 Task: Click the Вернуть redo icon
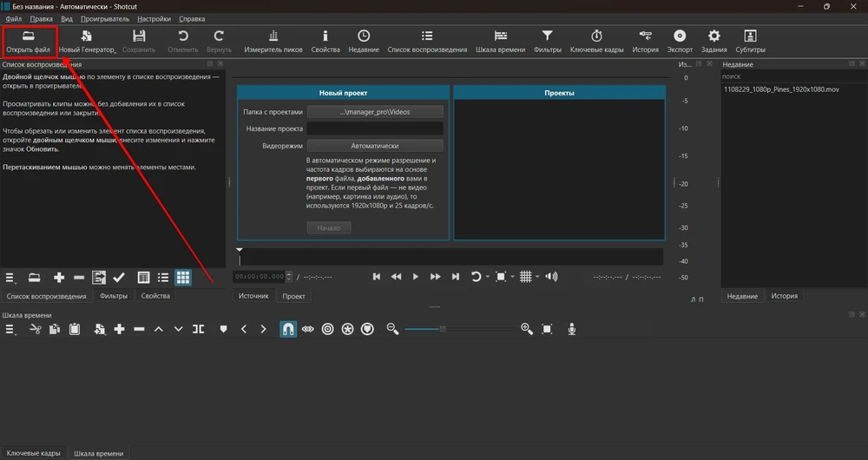[x=219, y=42]
